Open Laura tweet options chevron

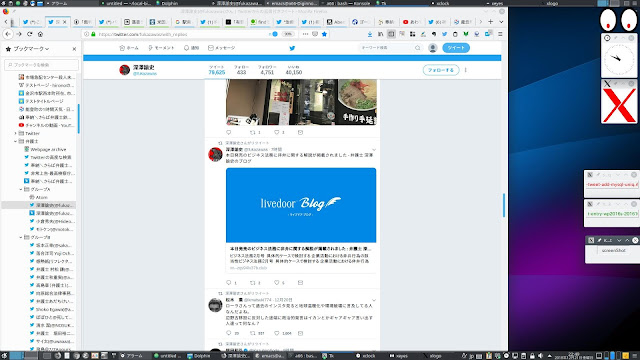tap(373, 300)
